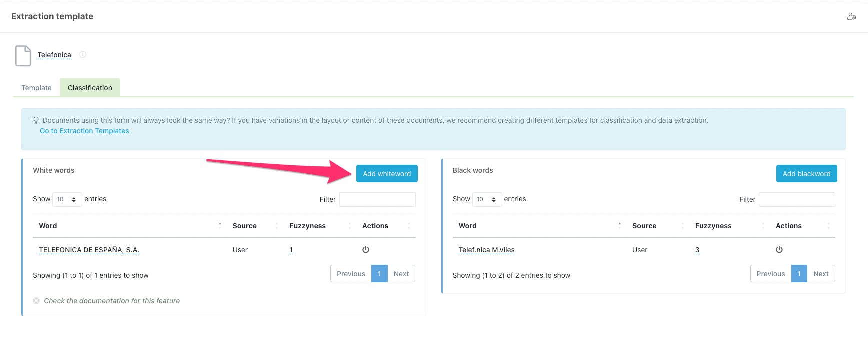Sort Black words by Source column

coord(658,226)
